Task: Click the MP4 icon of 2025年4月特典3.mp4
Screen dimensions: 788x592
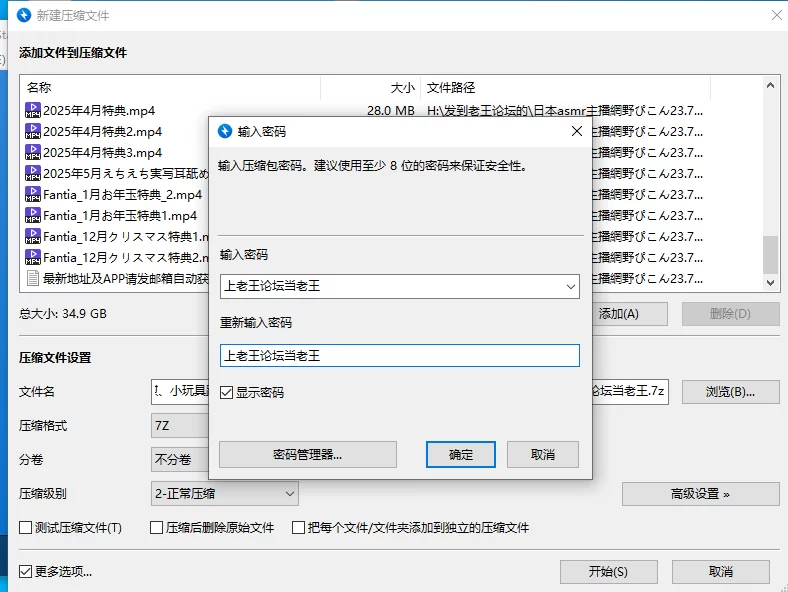Action: pos(32,152)
